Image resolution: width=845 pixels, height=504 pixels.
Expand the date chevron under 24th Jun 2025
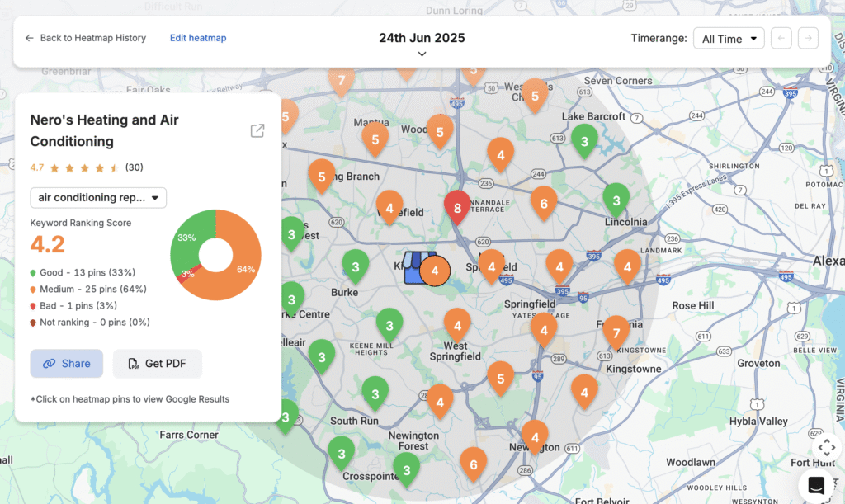point(422,54)
